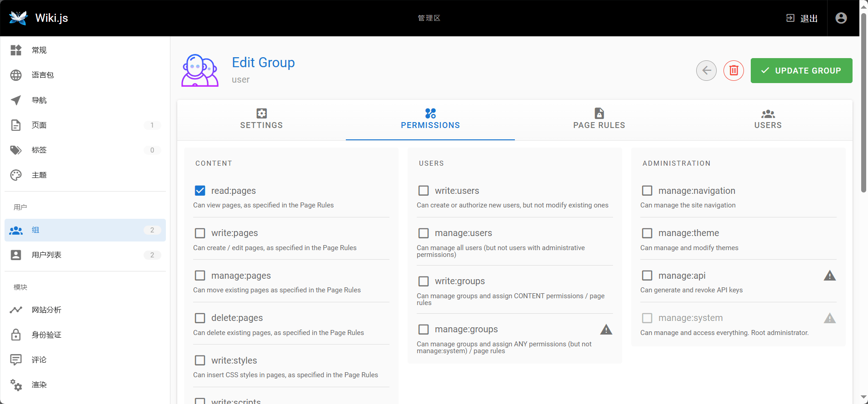The height and width of the screenshot is (404, 868).
Task: Click the manage:api warning triangle icon
Action: tap(829, 276)
